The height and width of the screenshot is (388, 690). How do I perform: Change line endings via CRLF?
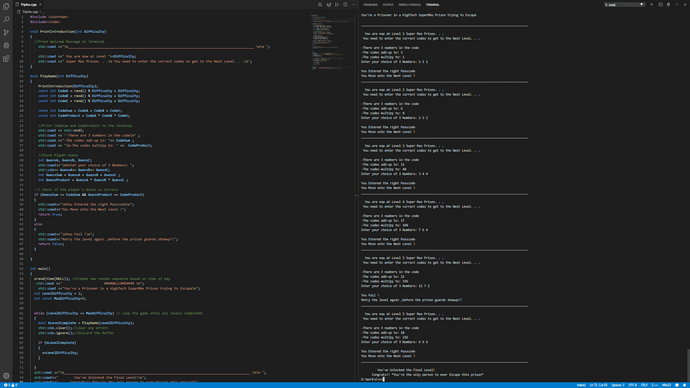(644, 385)
